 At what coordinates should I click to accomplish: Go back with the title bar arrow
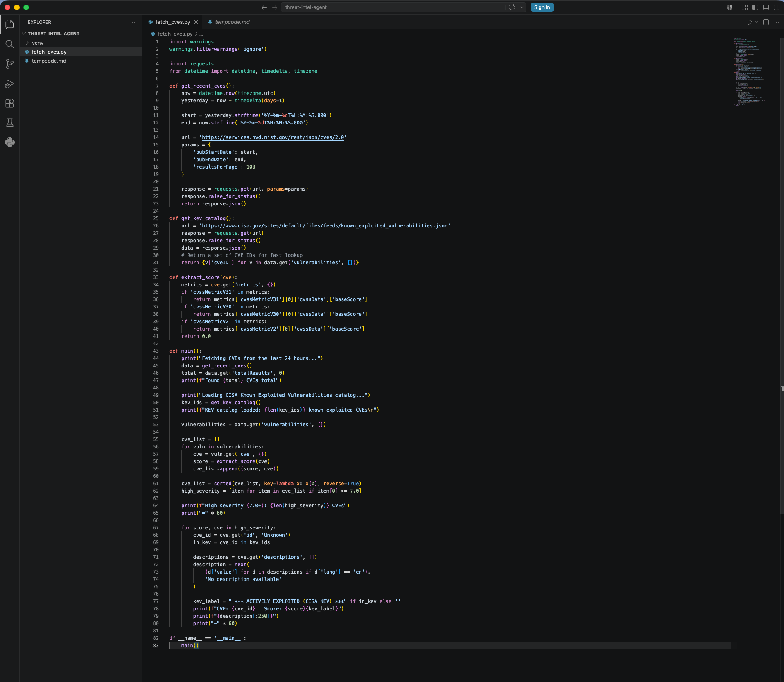point(264,7)
